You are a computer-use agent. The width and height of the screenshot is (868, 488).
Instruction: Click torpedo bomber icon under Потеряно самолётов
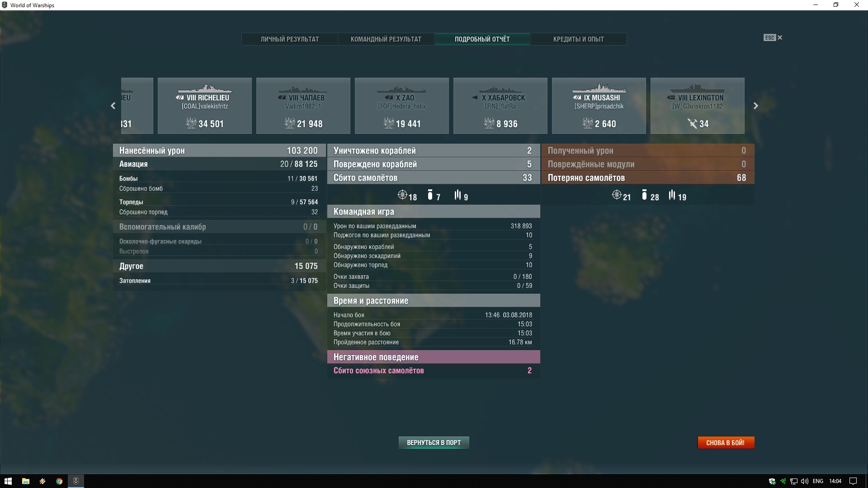[672, 195]
